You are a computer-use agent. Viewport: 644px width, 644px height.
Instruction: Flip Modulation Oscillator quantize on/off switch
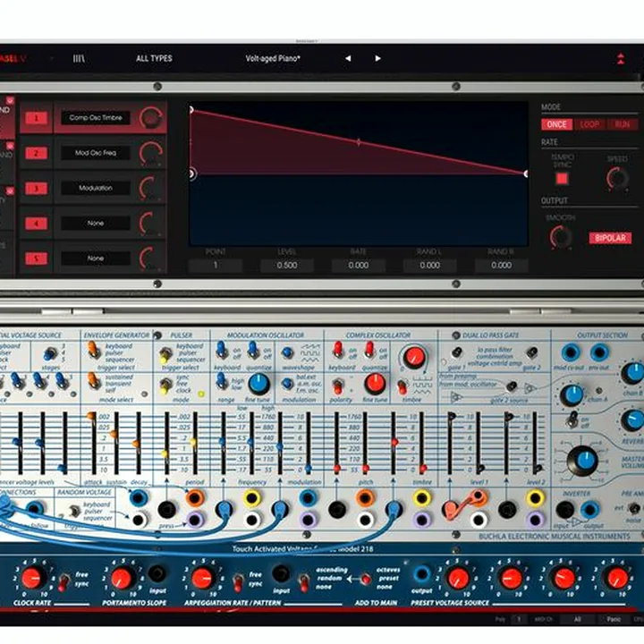pos(253,350)
